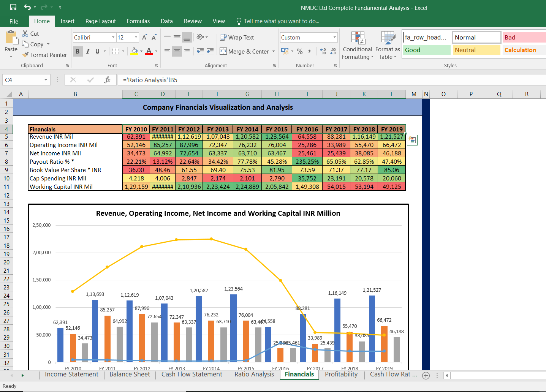Toggle Center horizontal alignment
The height and width of the screenshot is (392, 546).
[177, 51]
